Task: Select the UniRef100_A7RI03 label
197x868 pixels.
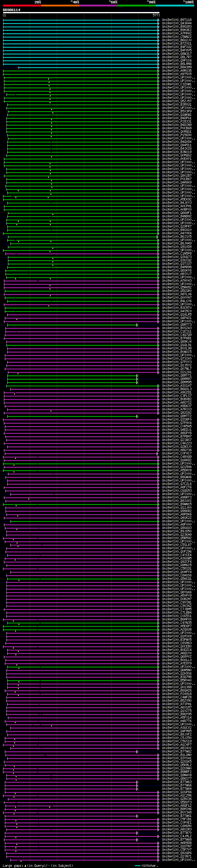Action: (177, 410)
